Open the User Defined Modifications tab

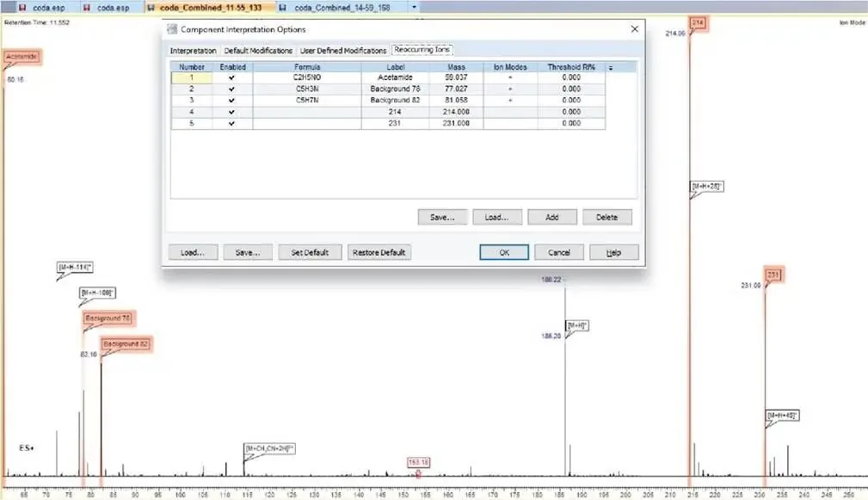tap(343, 51)
